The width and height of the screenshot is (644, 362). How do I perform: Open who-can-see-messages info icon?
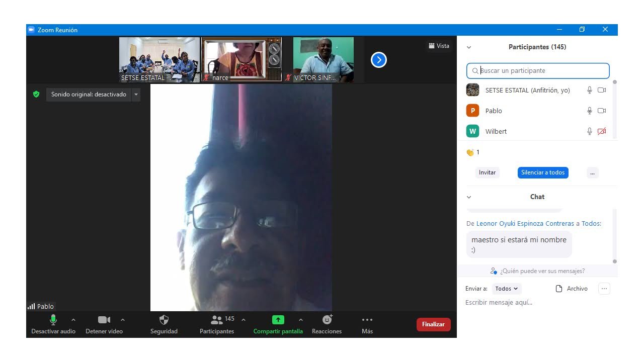pyautogui.click(x=494, y=271)
